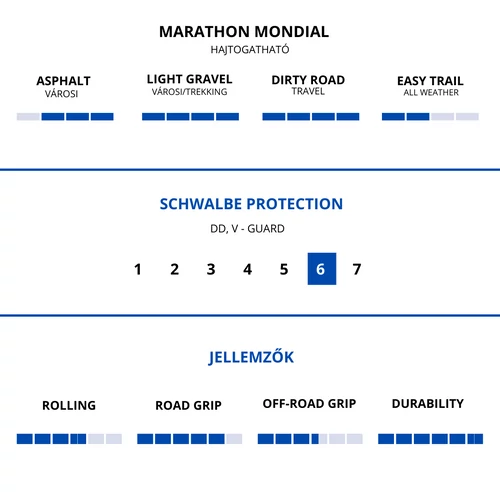The image size is (500, 500).
Task: Select protection level 2 number
Action: click(x=174, y=269)
